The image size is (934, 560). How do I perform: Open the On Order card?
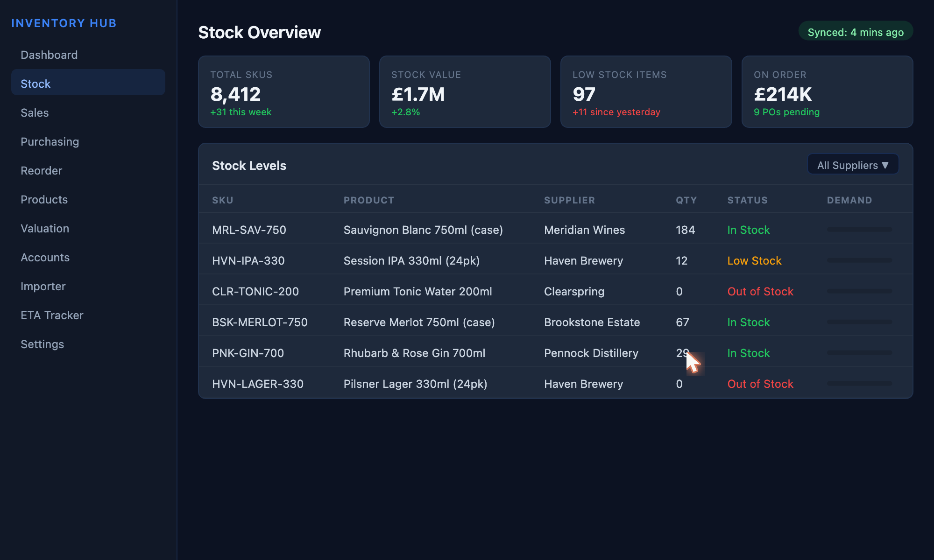pyautogui.click(x=828, y=91)
